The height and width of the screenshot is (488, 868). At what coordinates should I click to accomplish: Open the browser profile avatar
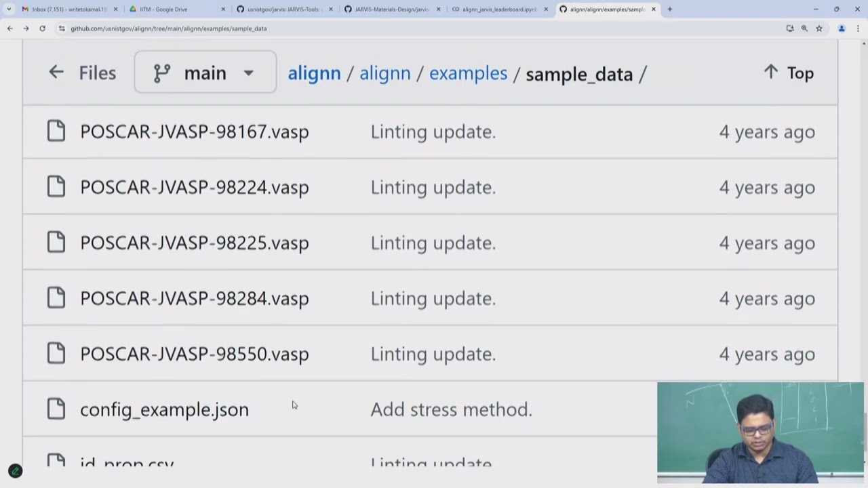pos(842,28)
